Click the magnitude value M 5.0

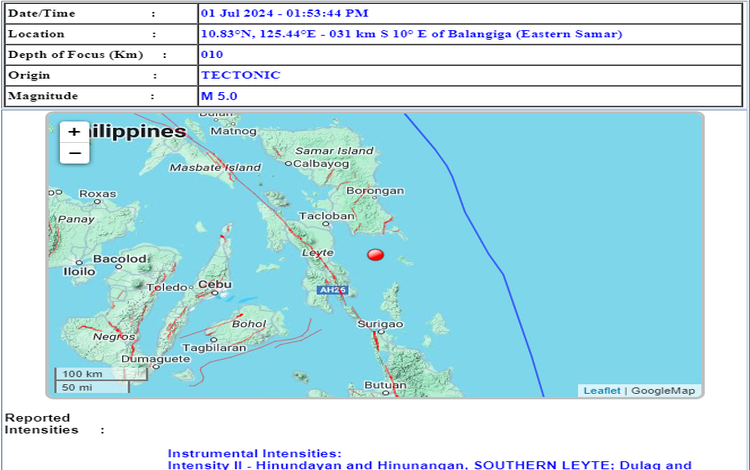click(x=219, y=96)
